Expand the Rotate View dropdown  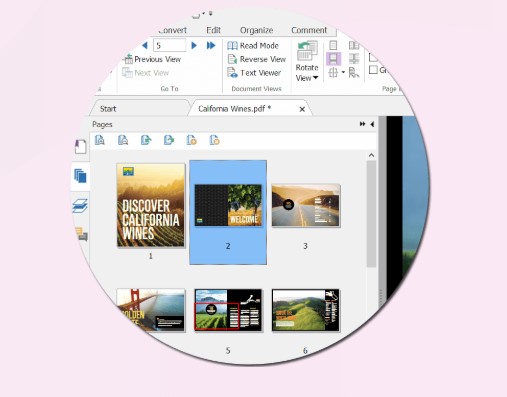307,62
